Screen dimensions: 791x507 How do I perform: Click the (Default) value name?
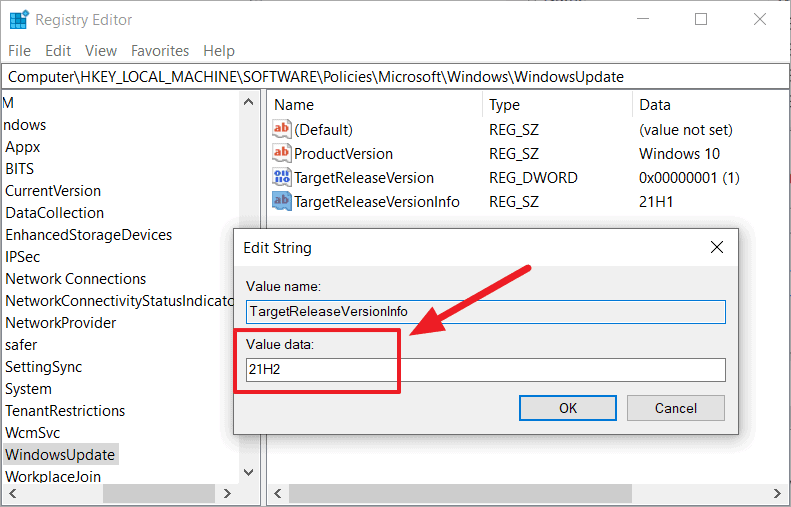tap(323, 130)
